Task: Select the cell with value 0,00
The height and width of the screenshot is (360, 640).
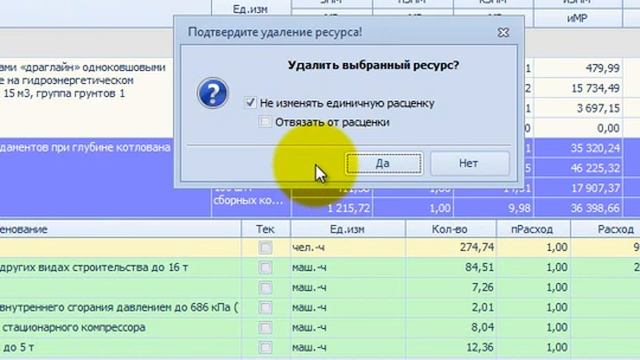Action: point(578,128)
